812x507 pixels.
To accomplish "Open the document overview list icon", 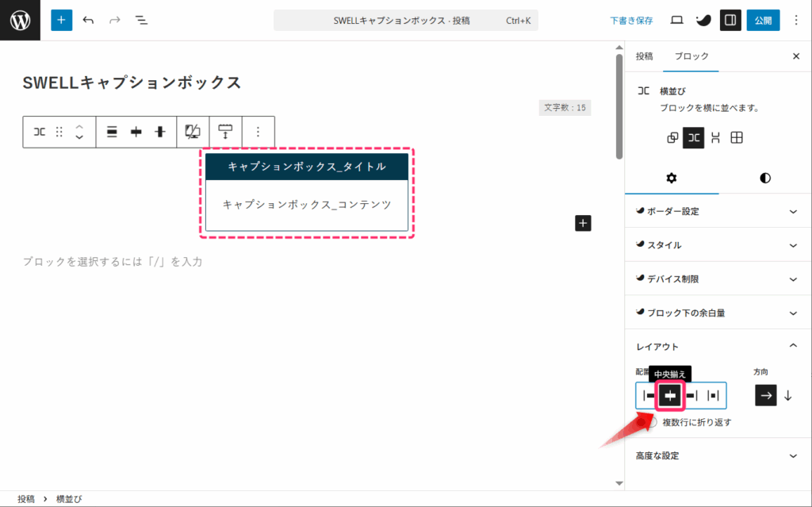I will [x=141, y=20].
